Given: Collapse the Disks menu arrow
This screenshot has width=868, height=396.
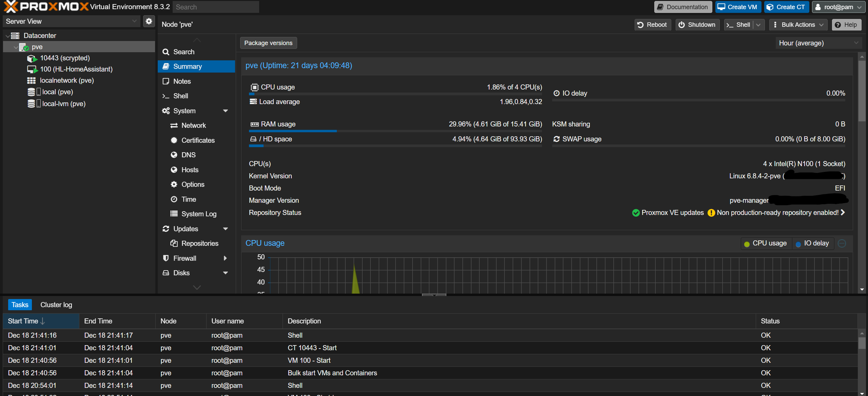Looking at the screenshot, I should (x=225, y=273).
